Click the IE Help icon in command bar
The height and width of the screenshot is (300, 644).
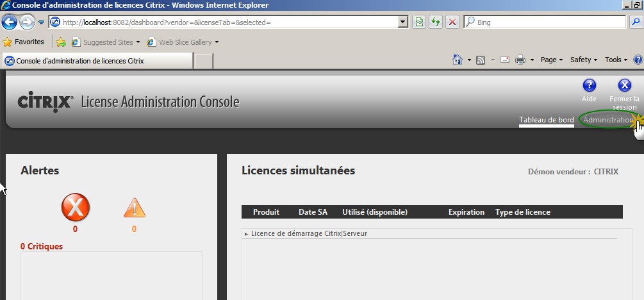[638, 60]
